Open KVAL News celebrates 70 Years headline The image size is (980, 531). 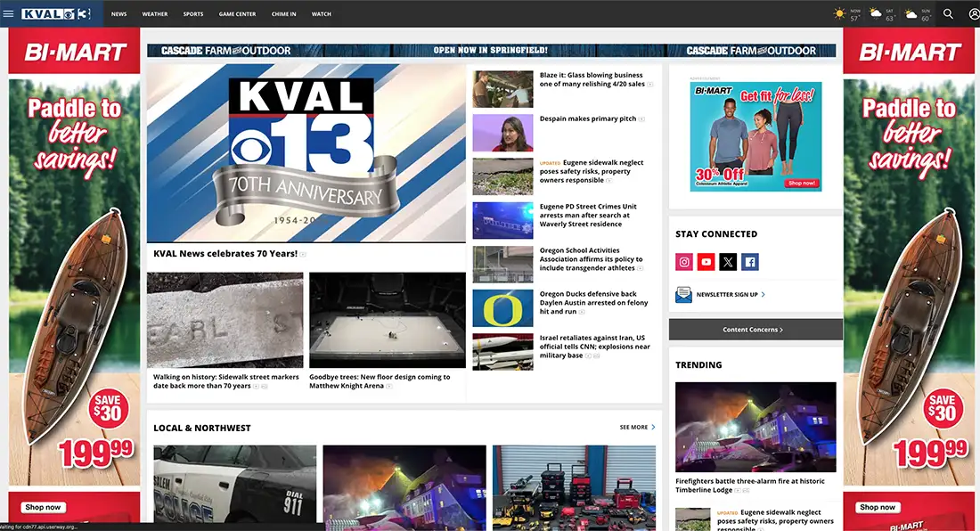(x=225, y=254)
